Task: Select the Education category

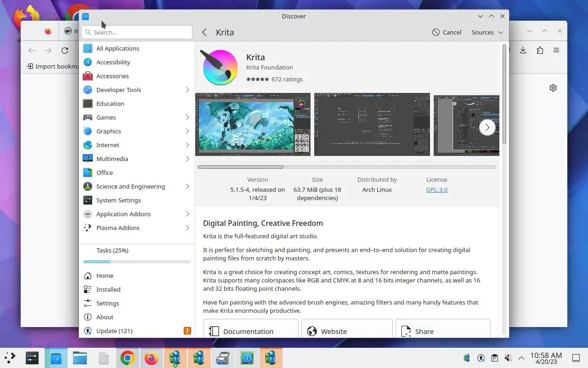Action: pyautogui.click(x=137, y=103)
